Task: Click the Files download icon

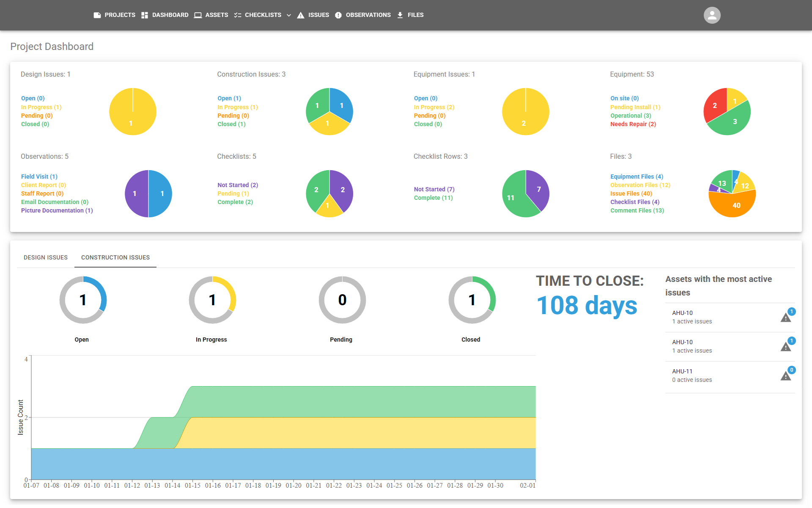Action: [x=400, y=15]
